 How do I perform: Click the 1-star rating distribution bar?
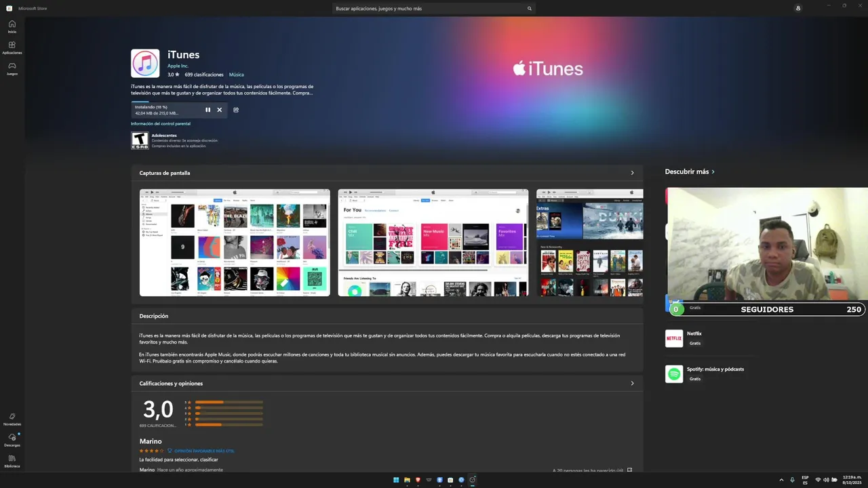click(229, 425)
